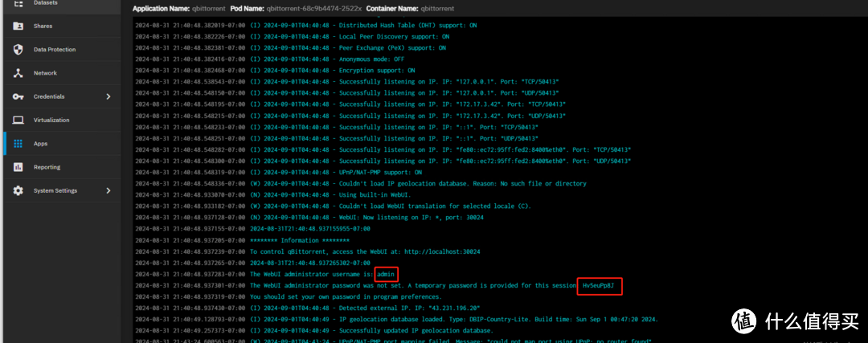The height and width of the screenshot is (343, 868).
Task: Click the ::1 TCP/50413 listening line
Action: [336, 127]
